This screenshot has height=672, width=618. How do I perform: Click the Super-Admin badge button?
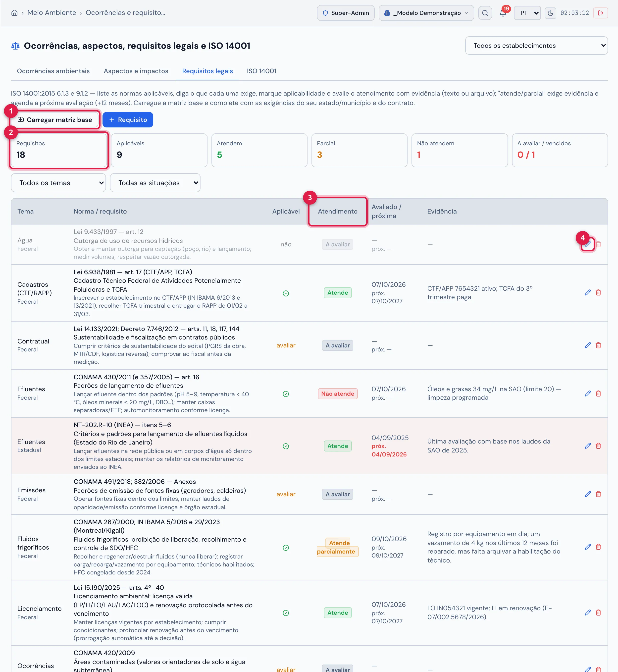tap(346, 13)
